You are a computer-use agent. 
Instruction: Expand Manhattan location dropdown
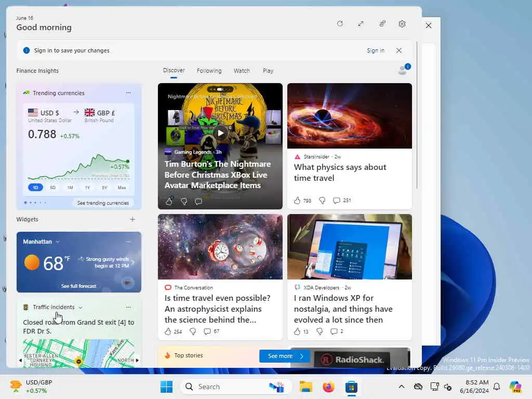point(58,242)
